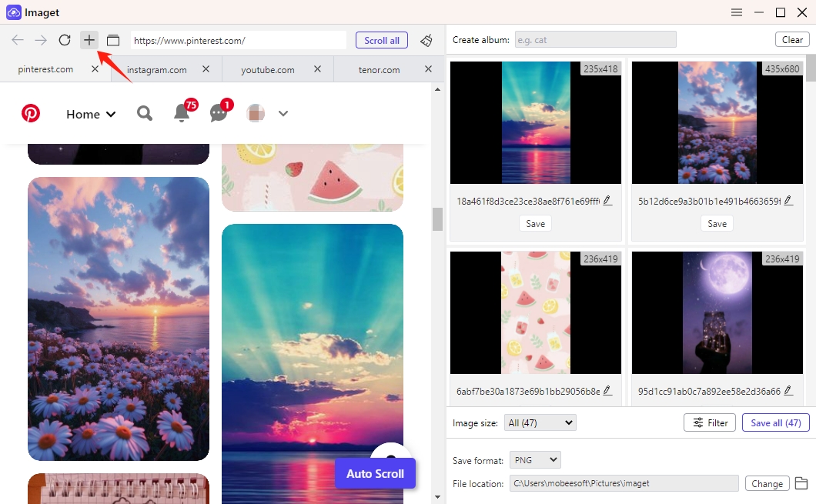Viewport: 816px width, 504px height.
Task: Open the Pinterest profile avatar
Action: click(256, 113)
